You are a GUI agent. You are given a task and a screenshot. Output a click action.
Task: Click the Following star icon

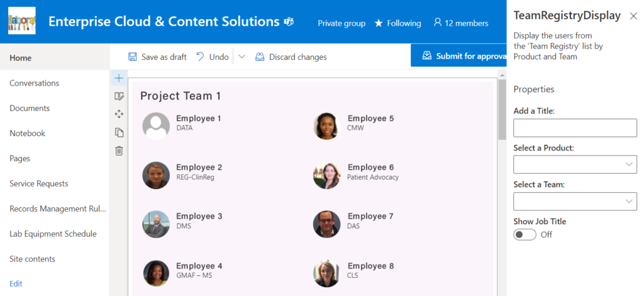(x=379, y=23)
